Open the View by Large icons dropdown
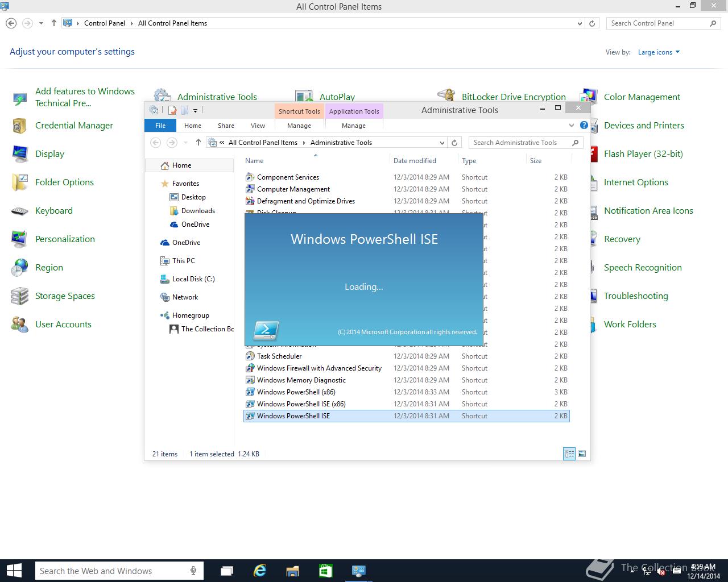This screenshot has height=582, width=728. pyautogui.click(x=659, y=52)
